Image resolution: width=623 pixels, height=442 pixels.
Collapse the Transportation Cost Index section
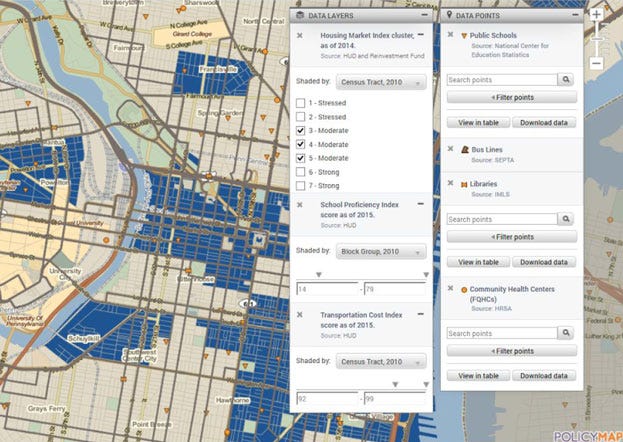(421, 314)
